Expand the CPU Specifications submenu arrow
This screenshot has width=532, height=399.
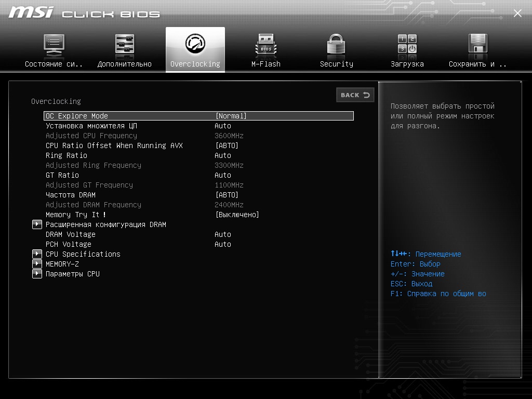tap(37, 254)
